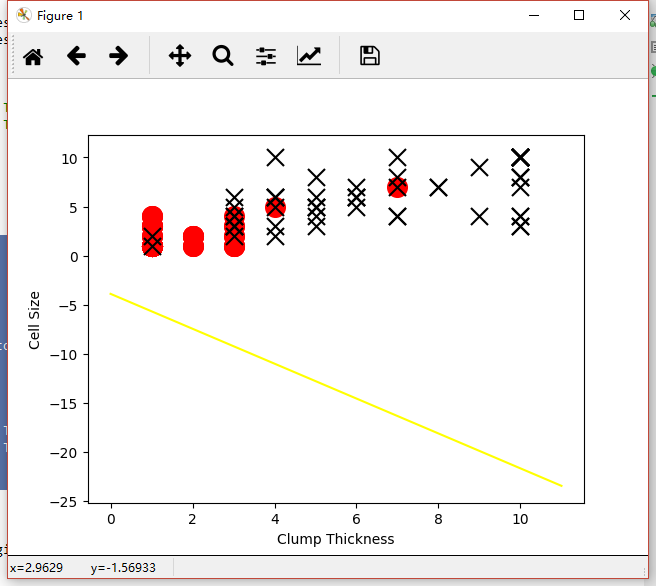
Task: Click the x=2.9629 status bar readout
Action: [36, 568]
